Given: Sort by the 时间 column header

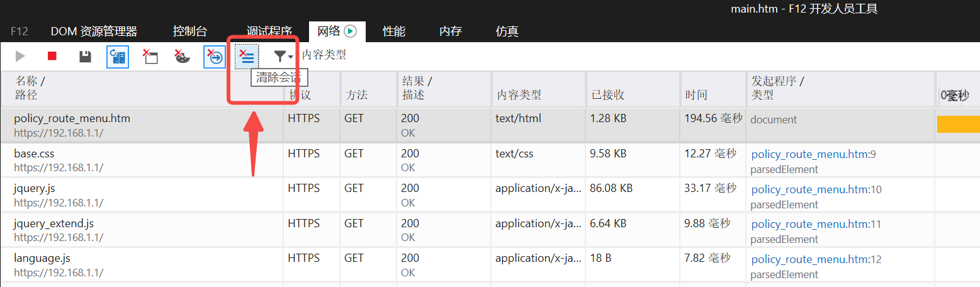Looking at the screenshot, I should click(713, 89).
